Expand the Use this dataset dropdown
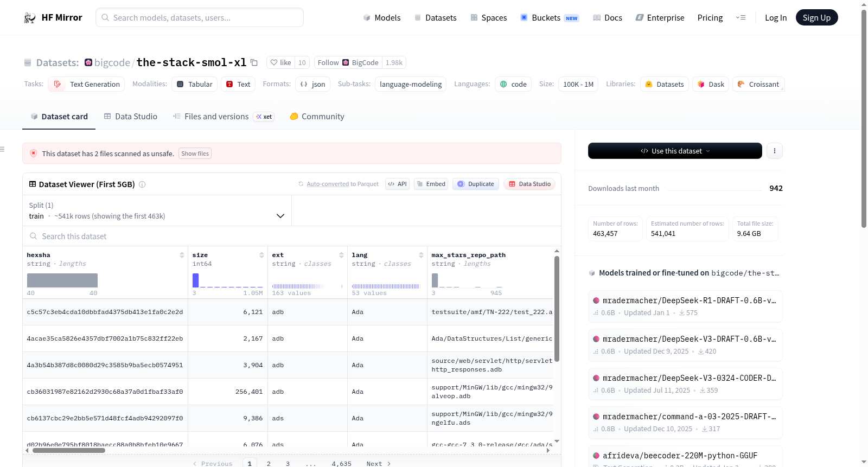The image size is (868, 467). pyautogui.click(x=675, y=151)
